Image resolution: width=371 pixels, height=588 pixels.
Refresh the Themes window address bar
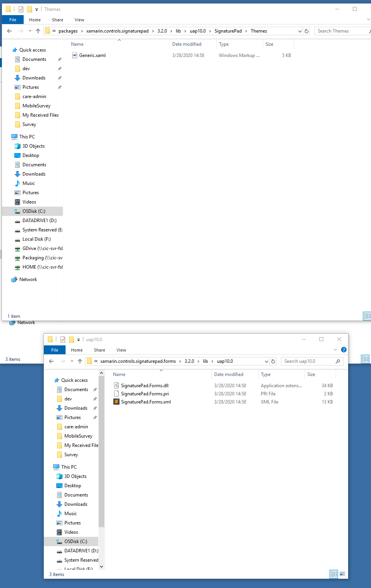[x=307, y=31]
